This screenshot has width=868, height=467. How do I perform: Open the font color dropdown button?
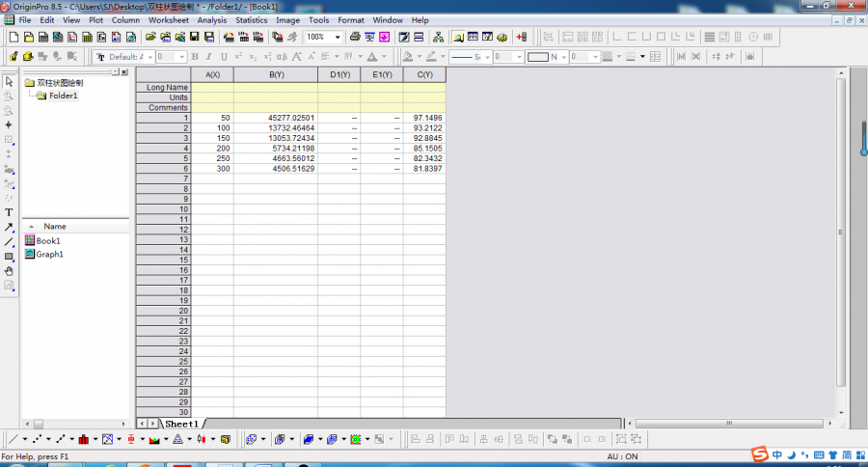coord(384,57)
